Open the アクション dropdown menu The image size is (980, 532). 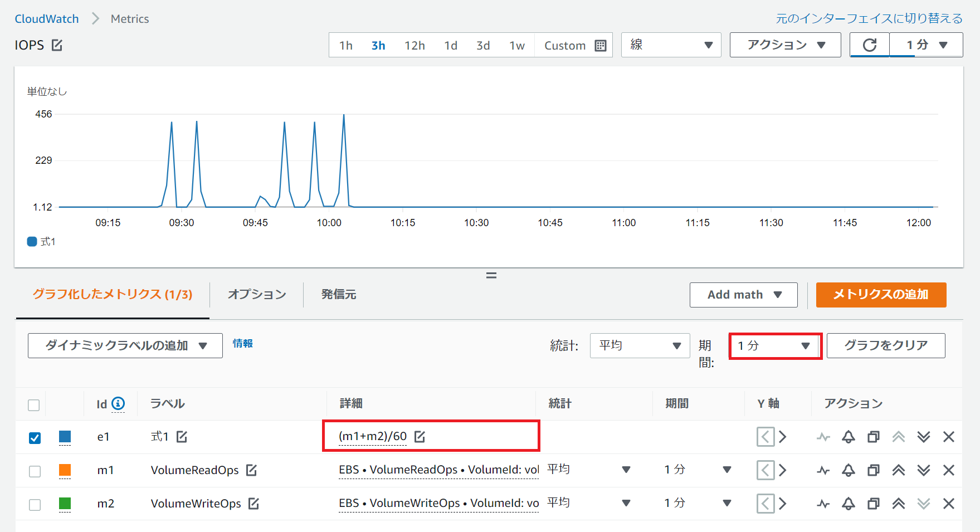coord(786,45)
